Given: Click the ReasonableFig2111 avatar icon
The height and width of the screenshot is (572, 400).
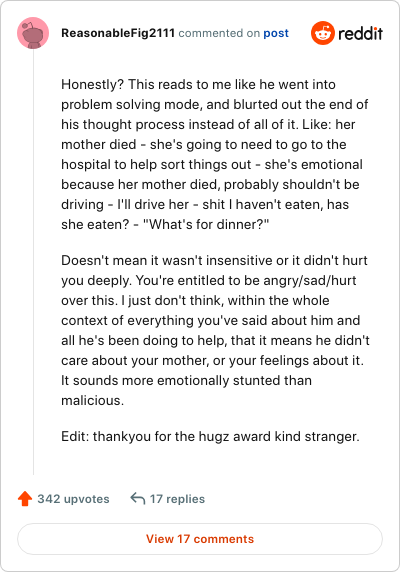Looking at the screenshot, I should (33, 33).
